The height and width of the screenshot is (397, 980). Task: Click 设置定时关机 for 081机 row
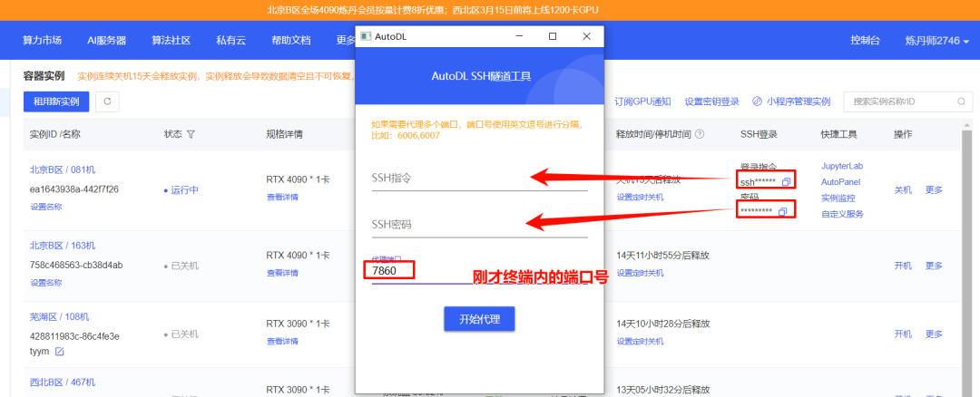(x=640, y=198)
